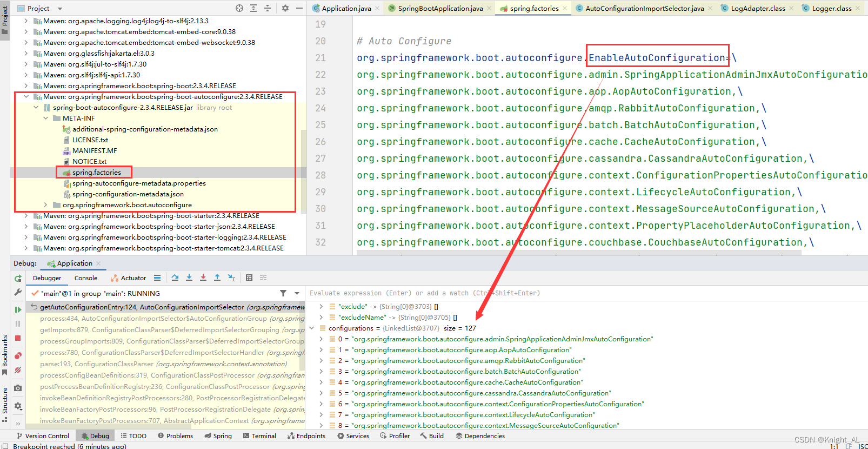
Task: Click the Rerun Application debug icon
Action: 18,278
